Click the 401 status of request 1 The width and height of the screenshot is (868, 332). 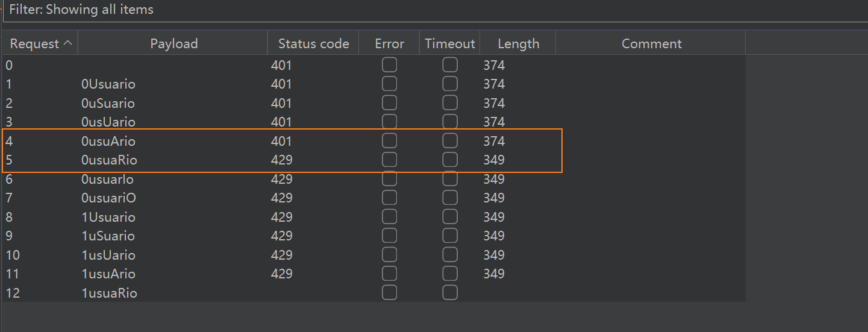click(281, 84)
